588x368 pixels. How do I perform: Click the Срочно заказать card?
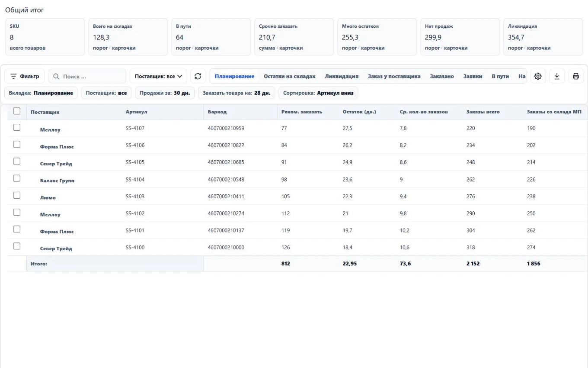294,37
